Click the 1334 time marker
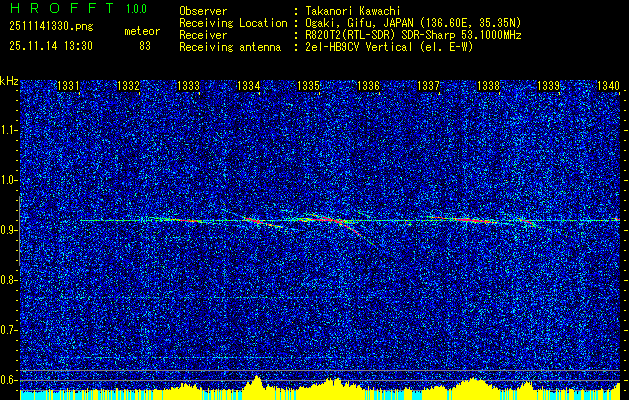This screenshot has height=400, width=629. point(248,85)
